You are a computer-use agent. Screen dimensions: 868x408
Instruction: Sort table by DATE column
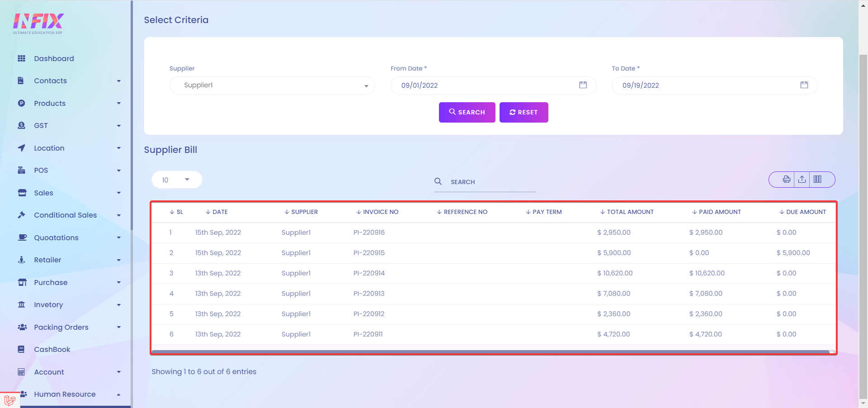[x=217, y=212]
